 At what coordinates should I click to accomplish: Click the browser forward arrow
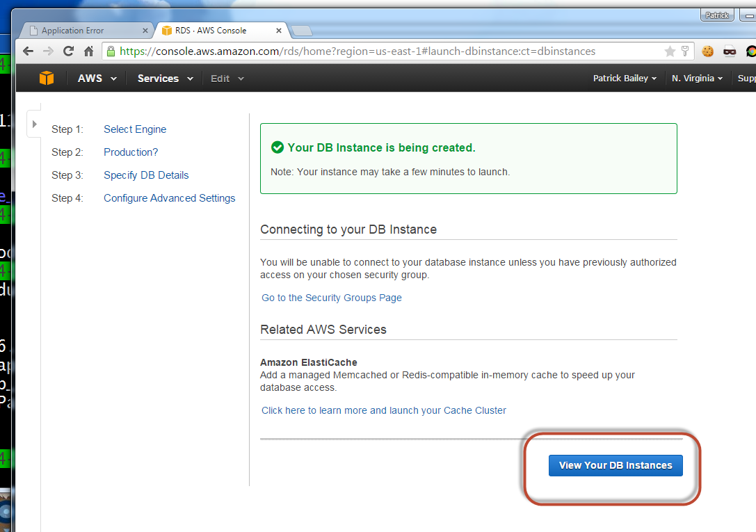pos(48,51)
